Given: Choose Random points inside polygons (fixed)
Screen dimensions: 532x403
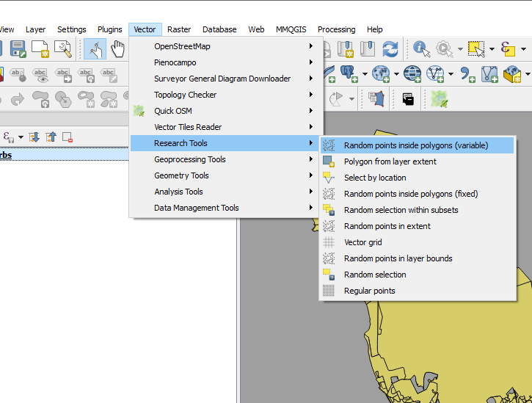Looking at the screenshot, I should [418, 194].
